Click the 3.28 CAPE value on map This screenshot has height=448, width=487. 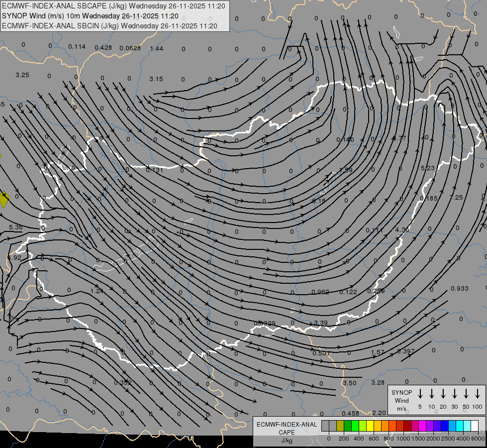[x=378, y=383]
